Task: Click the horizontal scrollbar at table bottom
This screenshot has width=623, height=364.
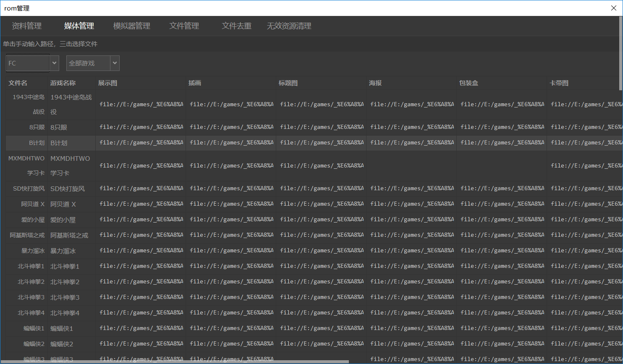Action: point(176,361)
